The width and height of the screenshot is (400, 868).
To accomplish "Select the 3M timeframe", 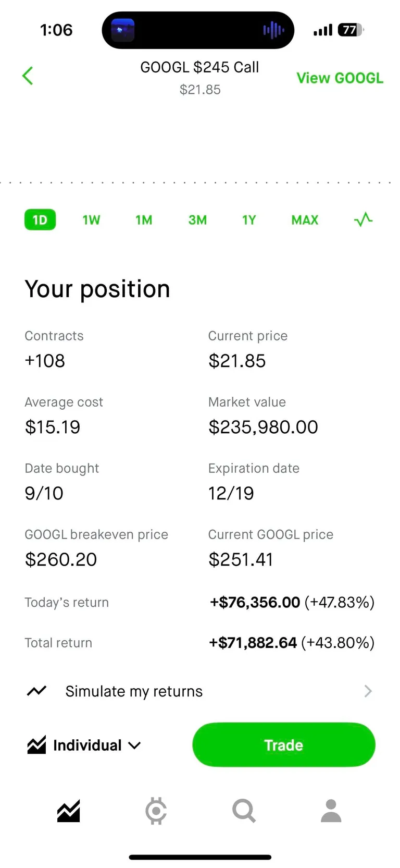I will 197,219.
